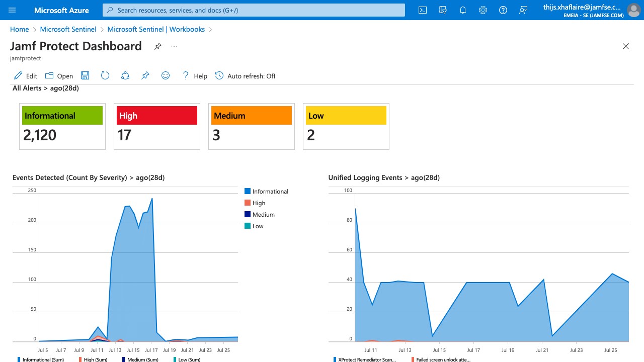Viewport: 644px width, 362px height.
Task: Save the workbook using the disk icon
Action: coord(85,76)
